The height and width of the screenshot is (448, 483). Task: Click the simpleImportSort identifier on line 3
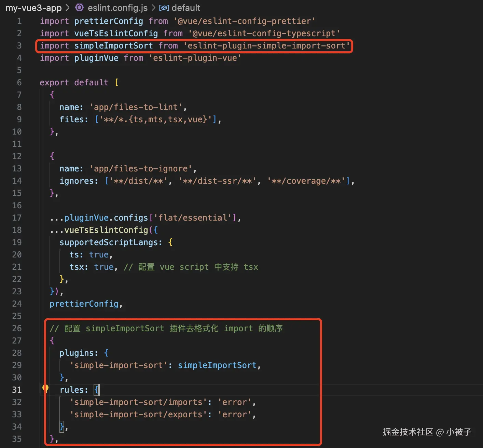tap(113, 46)
